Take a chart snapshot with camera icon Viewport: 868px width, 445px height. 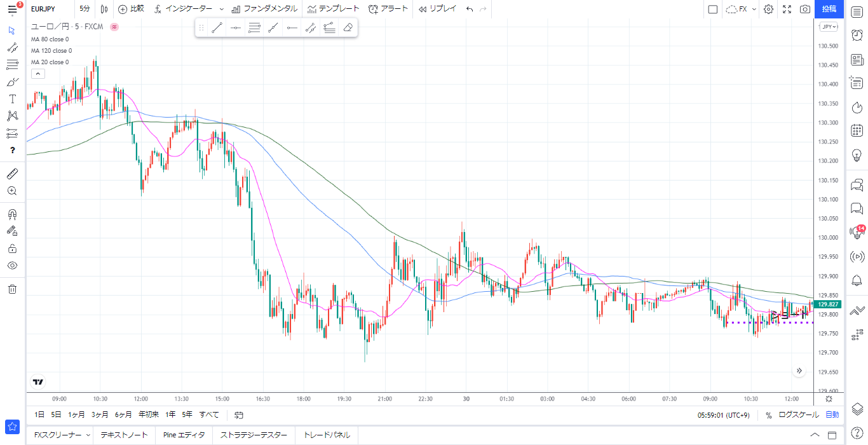(x=804, y=9)
